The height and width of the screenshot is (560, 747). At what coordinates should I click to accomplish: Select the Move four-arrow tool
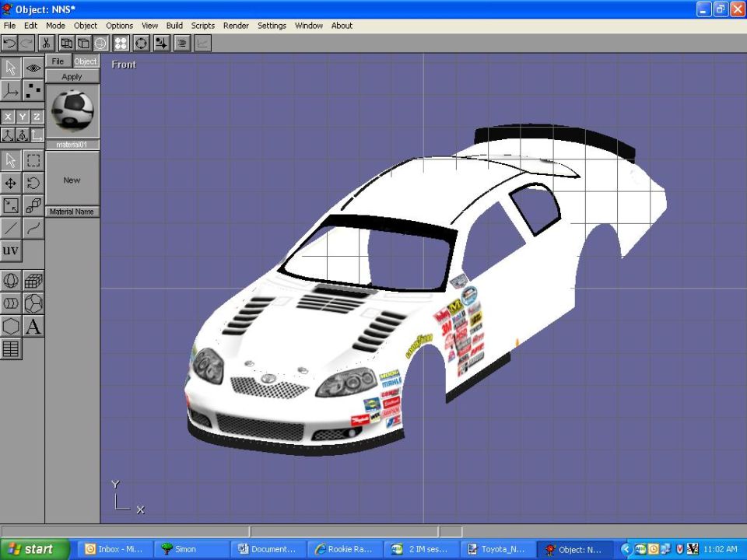click(x=10, y=183)
